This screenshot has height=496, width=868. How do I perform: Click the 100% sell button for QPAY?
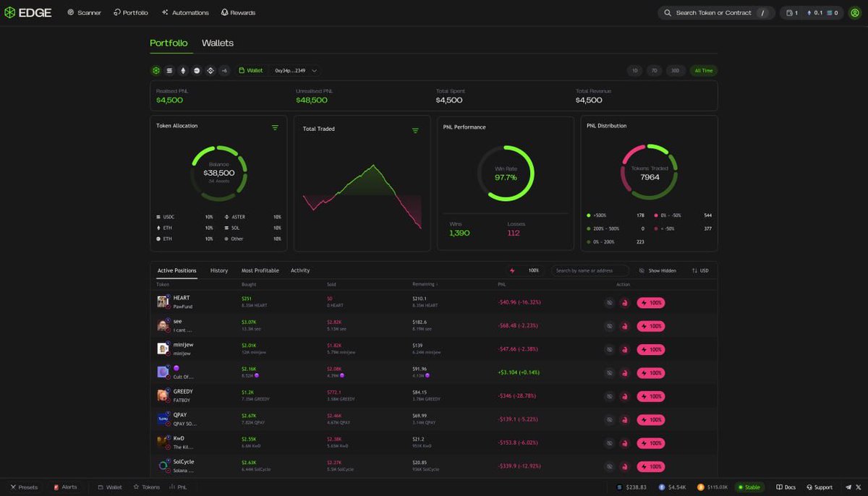(x=650, y=419)
